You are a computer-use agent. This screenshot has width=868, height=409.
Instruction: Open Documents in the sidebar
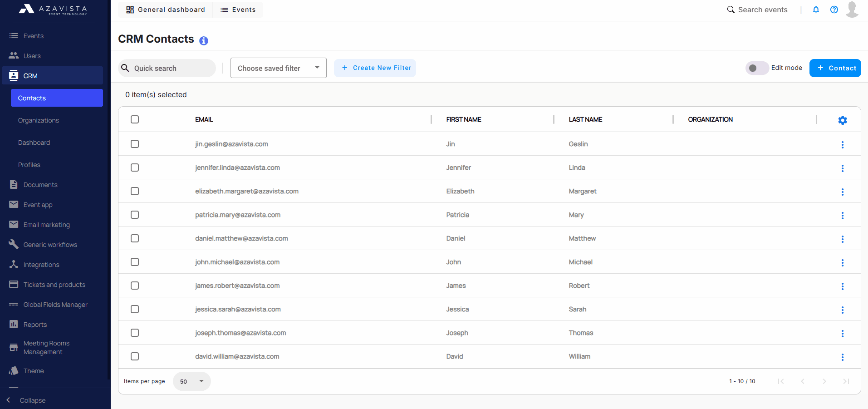(52, 185)
